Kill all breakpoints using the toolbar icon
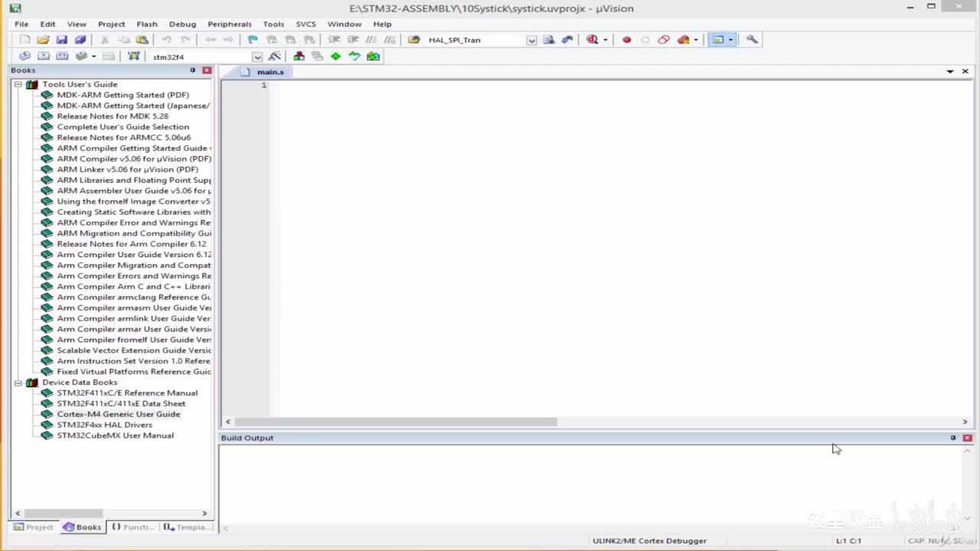 (x=683, y=40)
